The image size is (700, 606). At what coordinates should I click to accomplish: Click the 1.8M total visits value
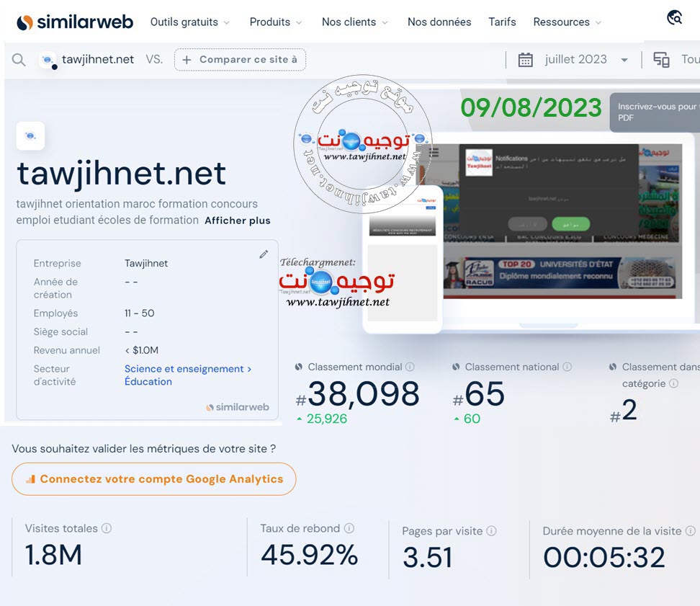click(53, 555)
